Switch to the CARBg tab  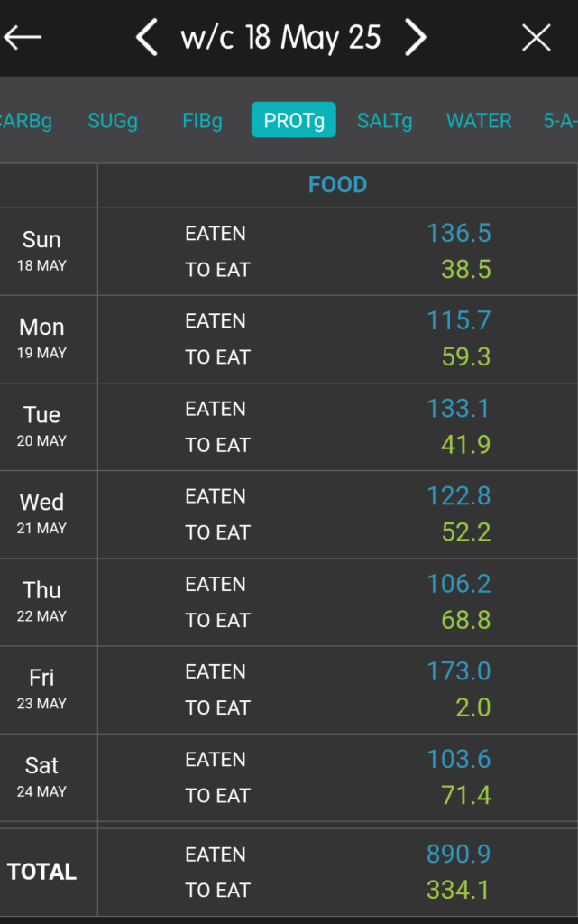[x=25, y=121]
